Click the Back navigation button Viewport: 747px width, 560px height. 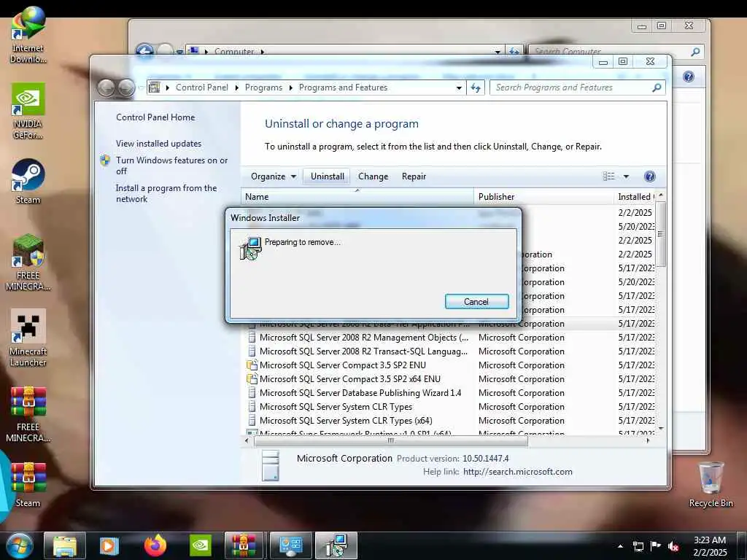point(107,87)
